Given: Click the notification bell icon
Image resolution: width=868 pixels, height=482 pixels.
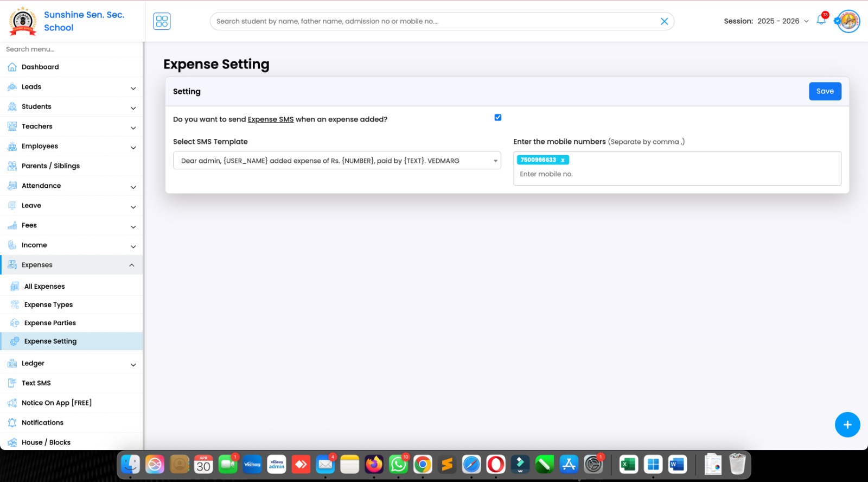Looking at the screenshot, I should [x=821, y=21].
